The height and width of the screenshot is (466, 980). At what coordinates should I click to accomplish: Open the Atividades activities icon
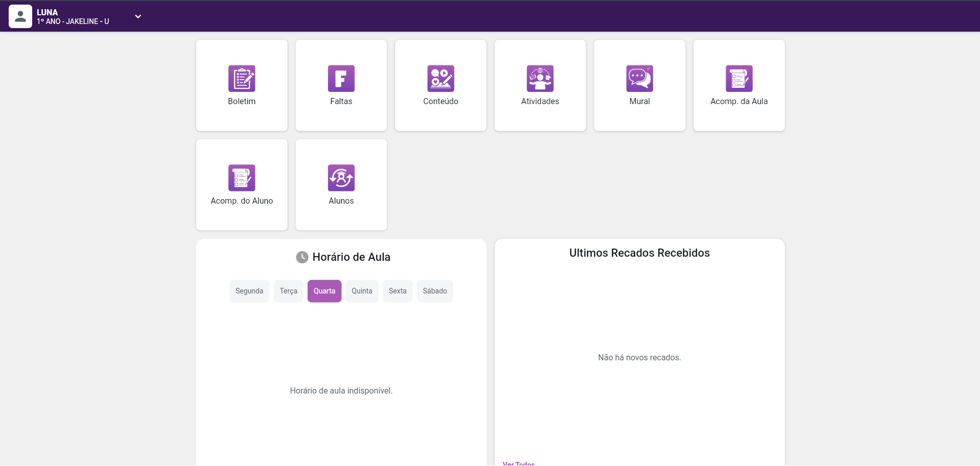540,79
